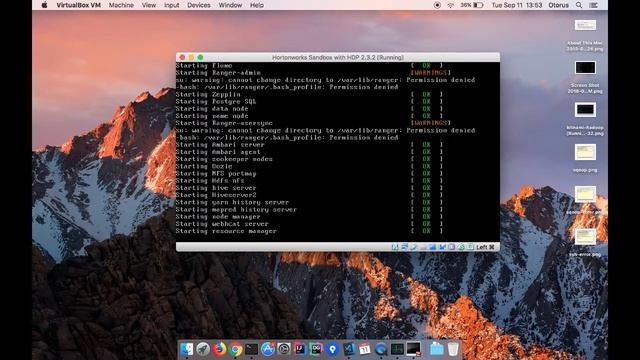
Task: Open the VirtualBox VM menu
Action: click(78, 5)
